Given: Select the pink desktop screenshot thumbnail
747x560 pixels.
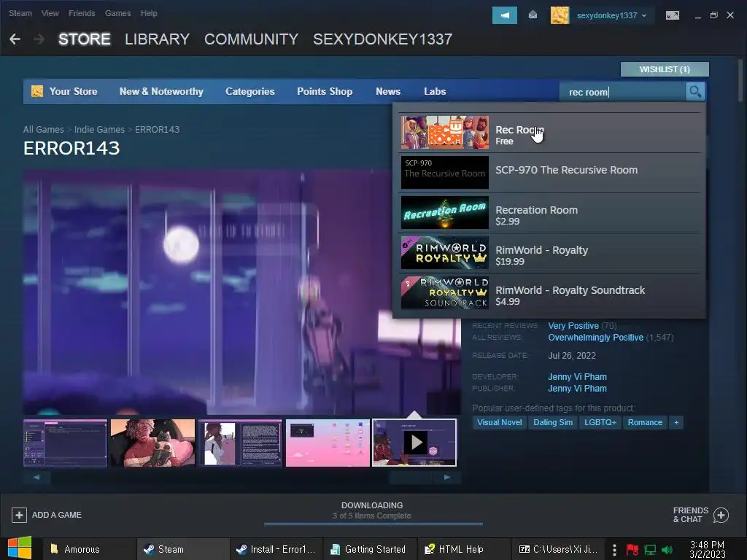Looking at the screenshot, I should point(328,443).
